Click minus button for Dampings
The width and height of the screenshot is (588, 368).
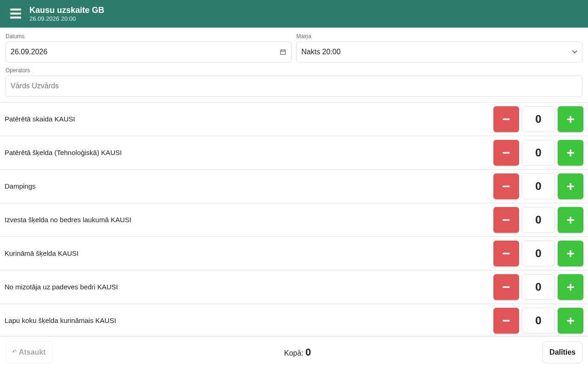tap(506, 186)
